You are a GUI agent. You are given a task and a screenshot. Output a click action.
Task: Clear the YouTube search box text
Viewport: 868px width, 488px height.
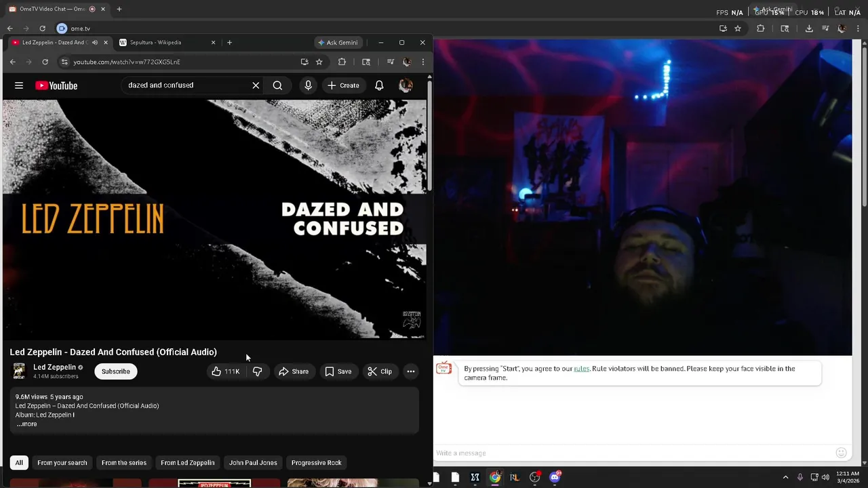coord(256,85)
